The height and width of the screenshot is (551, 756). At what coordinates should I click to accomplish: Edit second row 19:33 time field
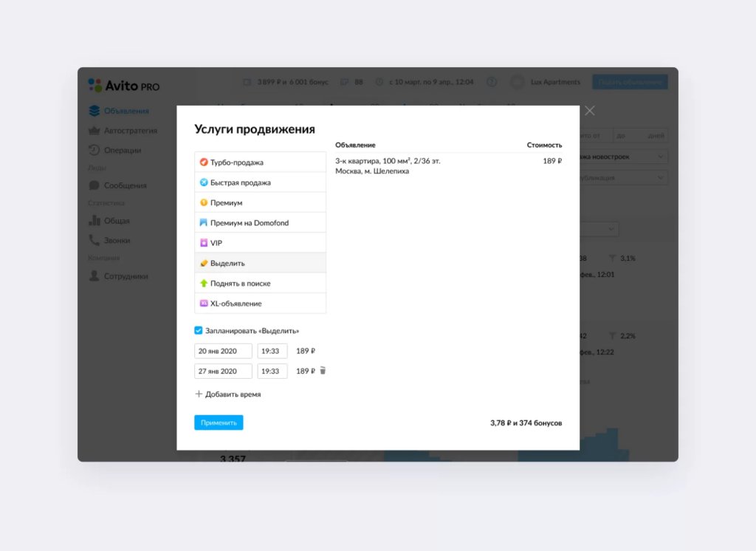click(x=272, y=371)
